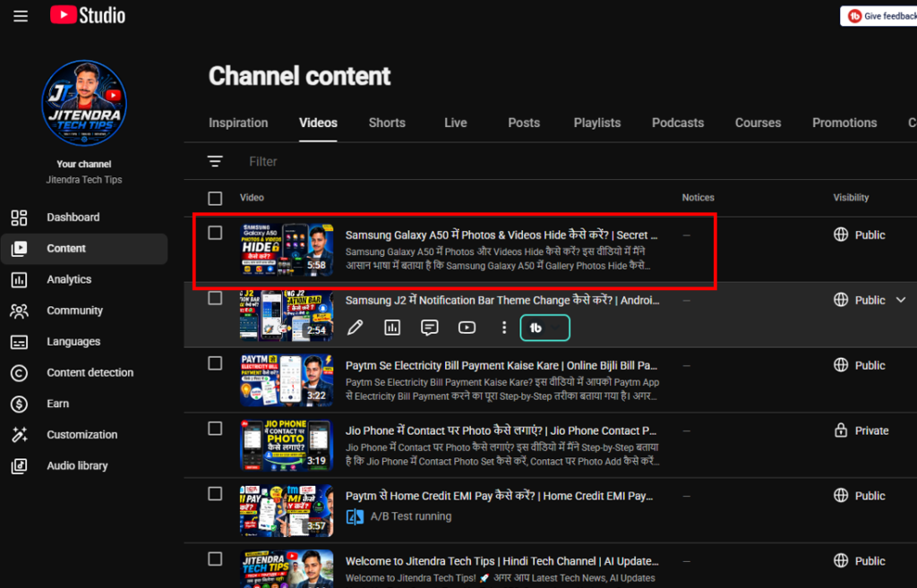Click the Content sidebar icon
The width and height of the screenshot is (917, 588).
[19, 249]
